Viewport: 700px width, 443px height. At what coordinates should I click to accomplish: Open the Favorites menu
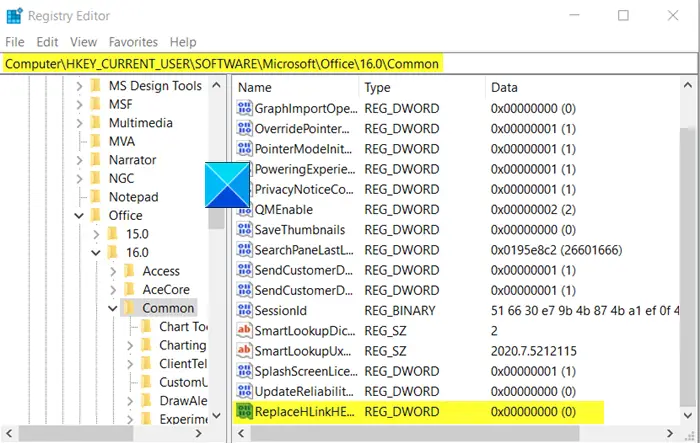pyautogui.click(x=133, y=42)
